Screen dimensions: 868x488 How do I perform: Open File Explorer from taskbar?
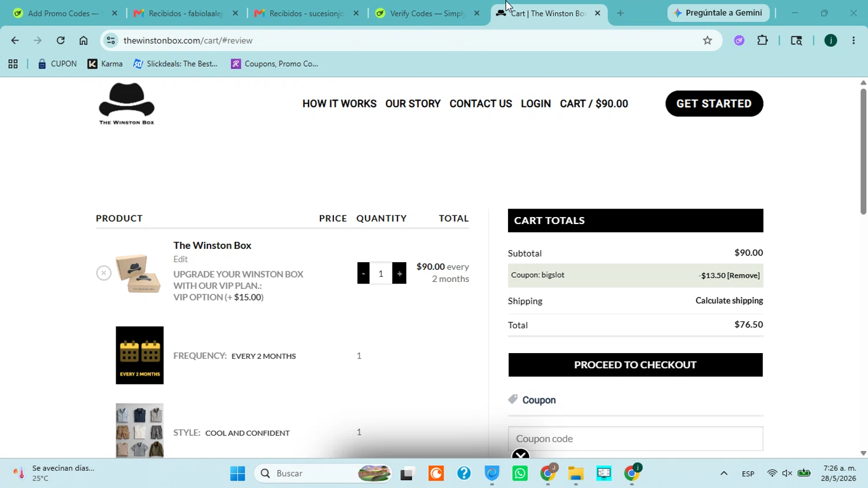pyautogui.click(x=576, y=474)
